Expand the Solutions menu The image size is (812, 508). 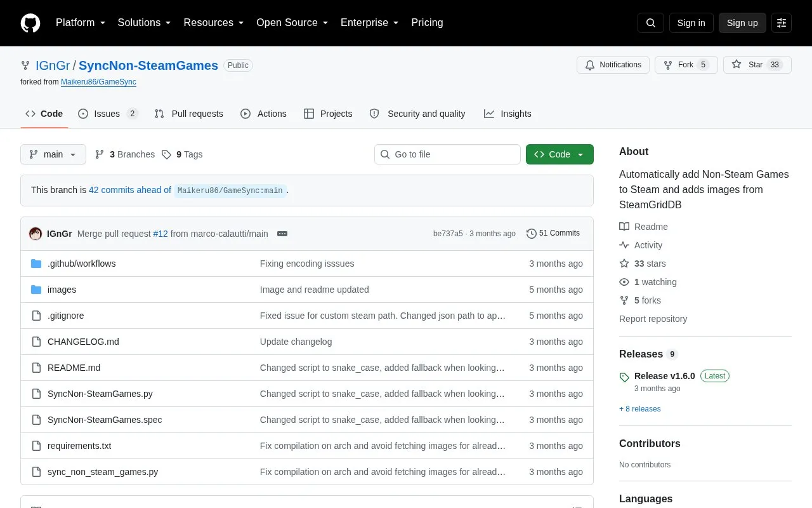(145, 23)
